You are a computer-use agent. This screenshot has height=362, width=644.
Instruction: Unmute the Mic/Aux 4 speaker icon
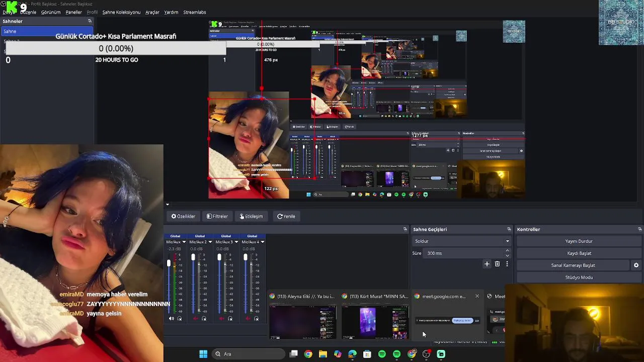248,318
